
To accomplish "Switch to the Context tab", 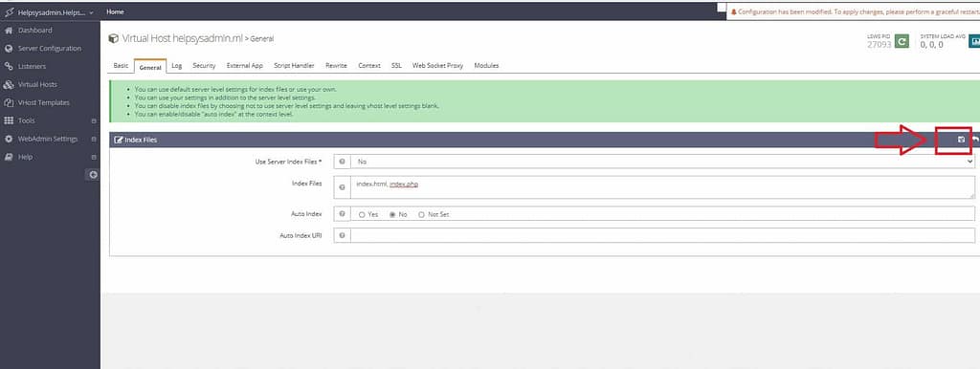I will click(x=369, y=66).
